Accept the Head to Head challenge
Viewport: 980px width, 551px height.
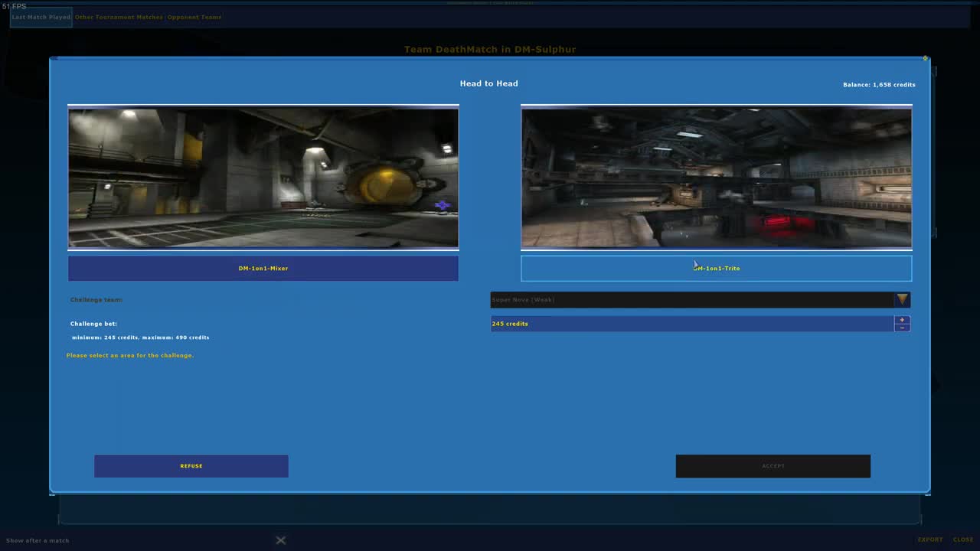[x=773, y=466]
